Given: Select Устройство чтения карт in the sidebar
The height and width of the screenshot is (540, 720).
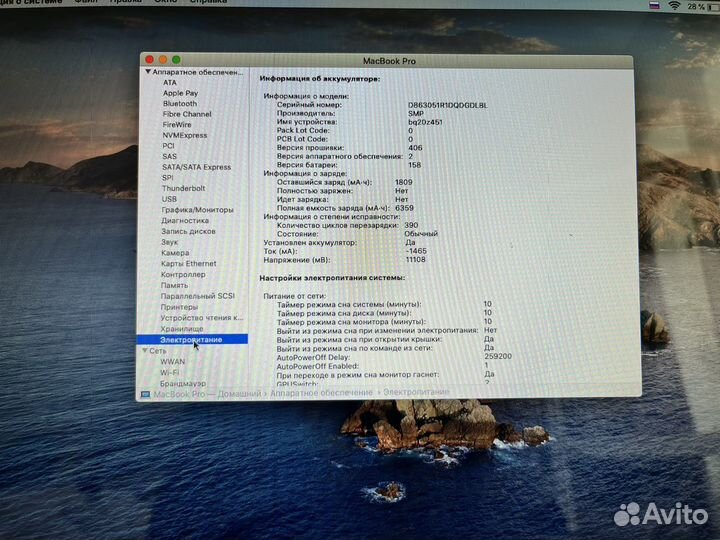Looking at the screenshot, I should point(202,318).
